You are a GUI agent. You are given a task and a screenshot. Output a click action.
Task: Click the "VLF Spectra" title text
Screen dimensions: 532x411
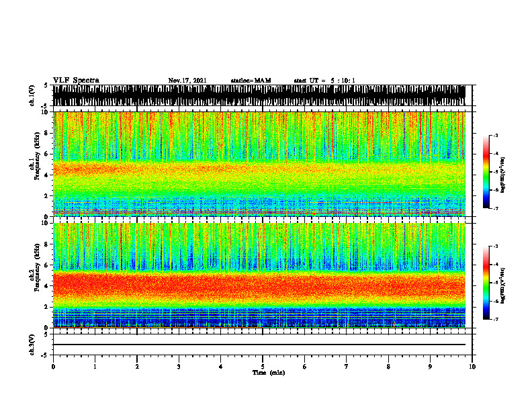coord(76,81)
